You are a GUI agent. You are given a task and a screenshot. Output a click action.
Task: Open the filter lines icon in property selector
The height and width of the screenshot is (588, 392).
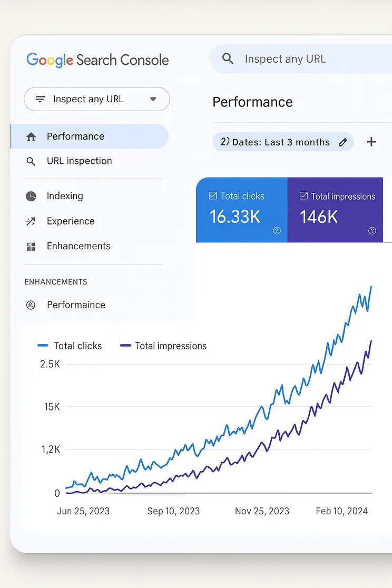(x=40, y=99)
